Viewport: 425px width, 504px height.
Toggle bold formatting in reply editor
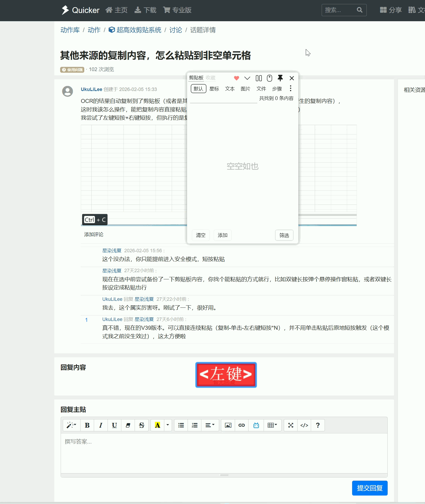pos(87,425)
